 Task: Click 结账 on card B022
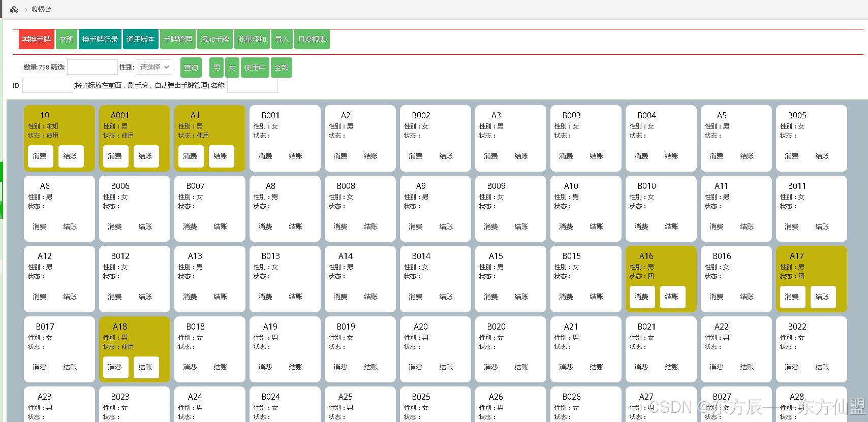coord(822,367)
